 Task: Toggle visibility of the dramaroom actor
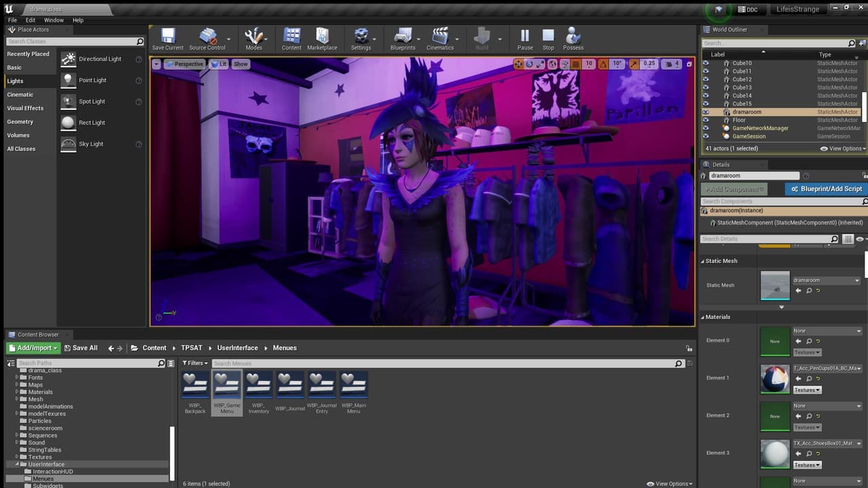[705, 112]
